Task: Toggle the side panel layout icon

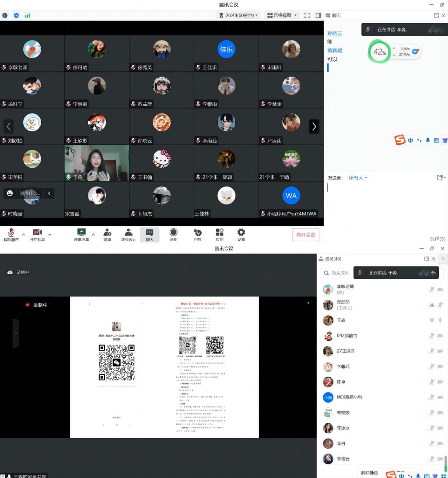Action: 318,15
